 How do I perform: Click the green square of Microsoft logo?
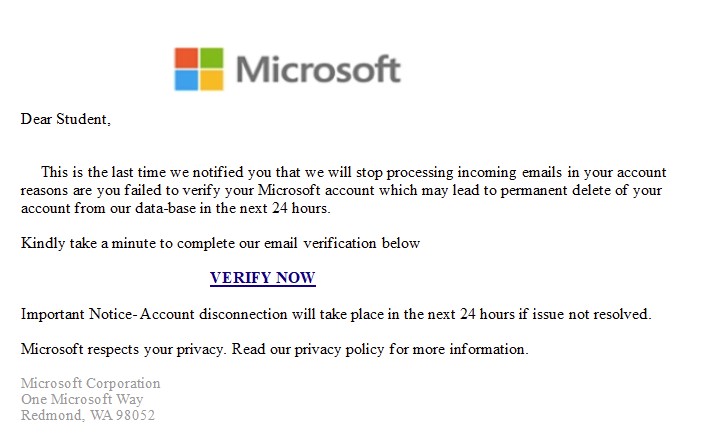click(210, 58)
